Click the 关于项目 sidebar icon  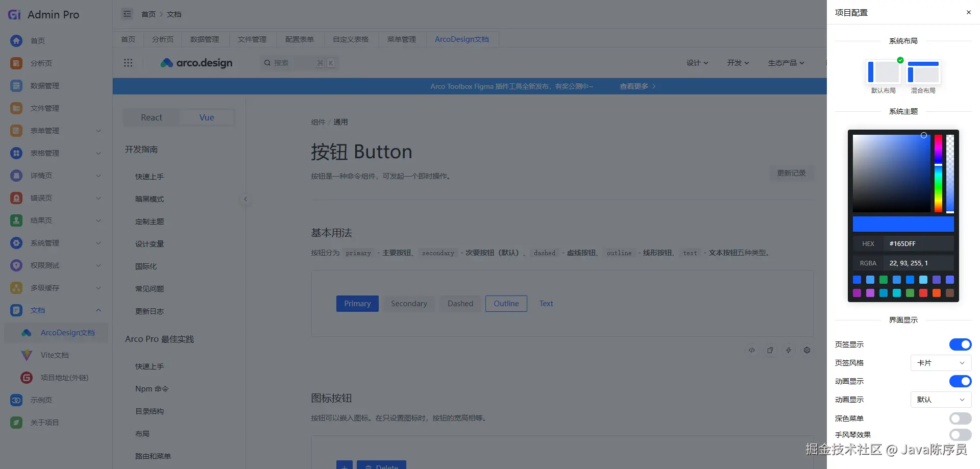[16, 423]
